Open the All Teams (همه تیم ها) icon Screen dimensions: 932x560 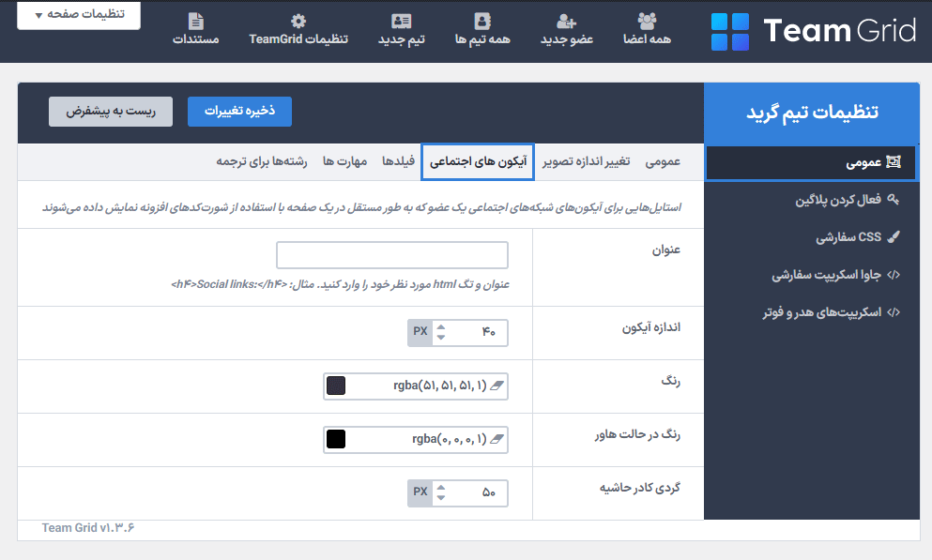click(481, 21)
